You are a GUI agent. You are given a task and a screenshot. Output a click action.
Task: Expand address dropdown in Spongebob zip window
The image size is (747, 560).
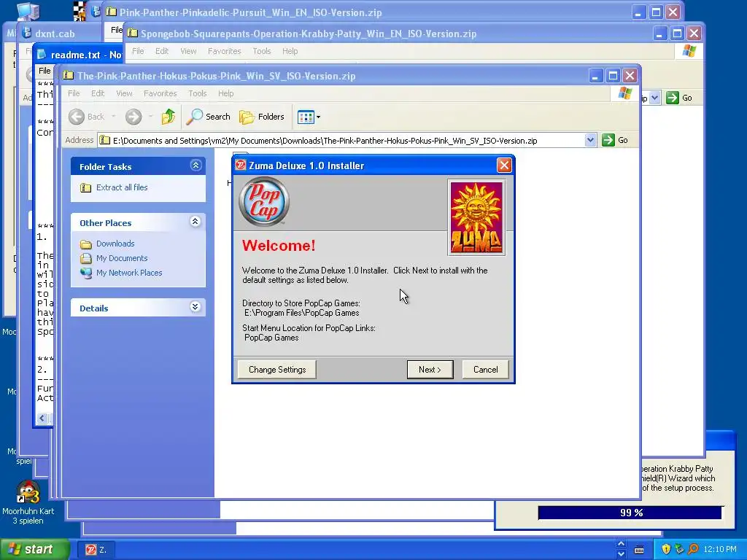point(655,98)
